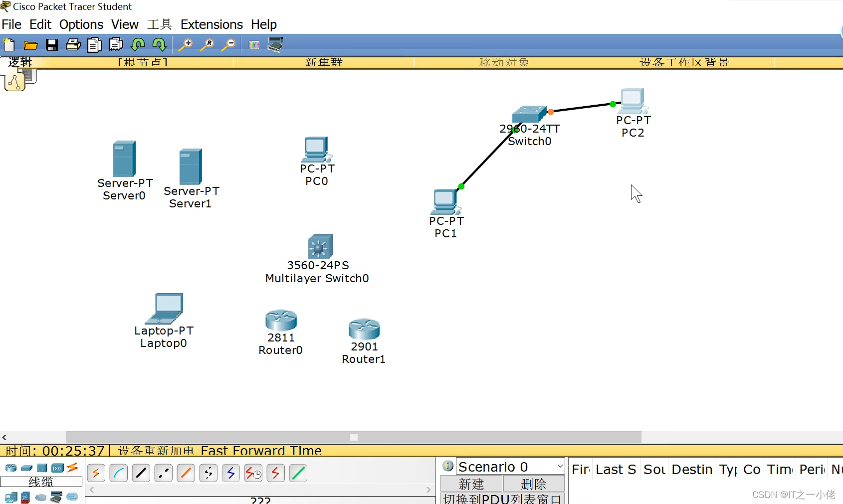Save file with the floppy disk icon
This screenshot has width=843, height=504.
[52, 45]
